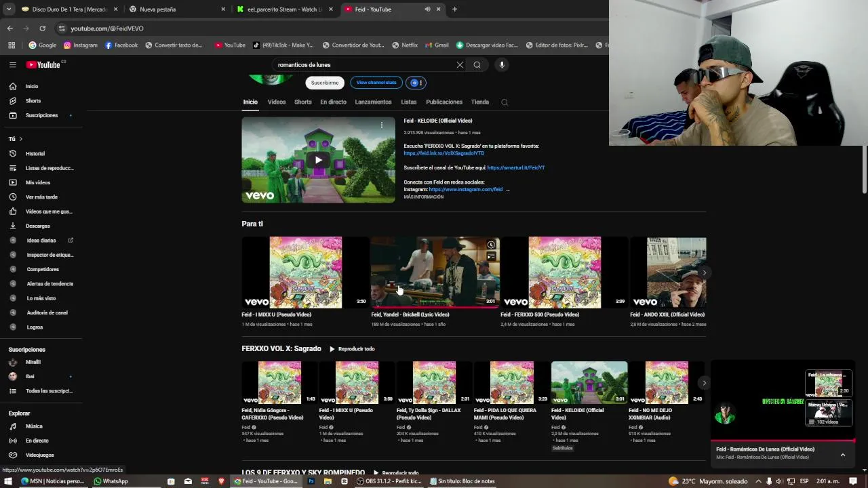
Task: Open the YouTube hamburger guide menu
Action: [x=12, y=64]
